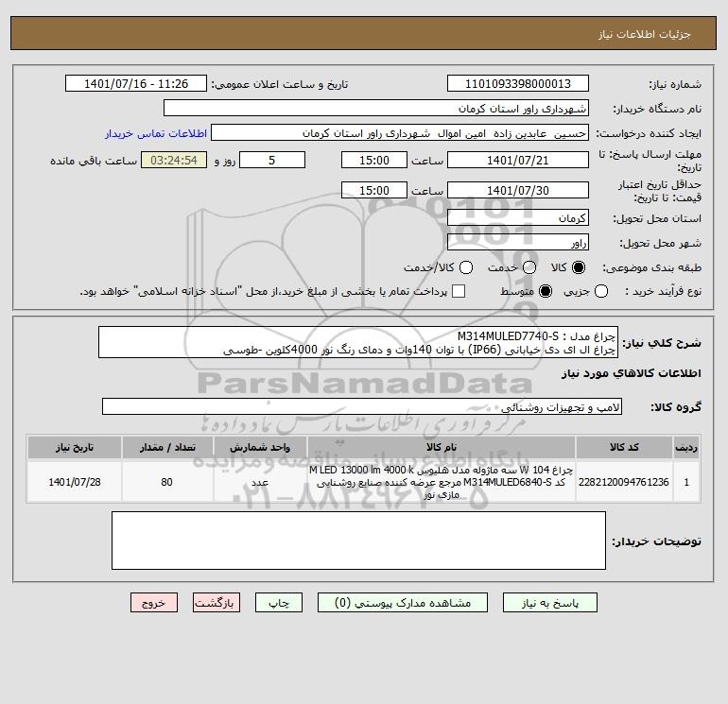
Task: Click the row number 1 cell
Action: click(686, 482)
